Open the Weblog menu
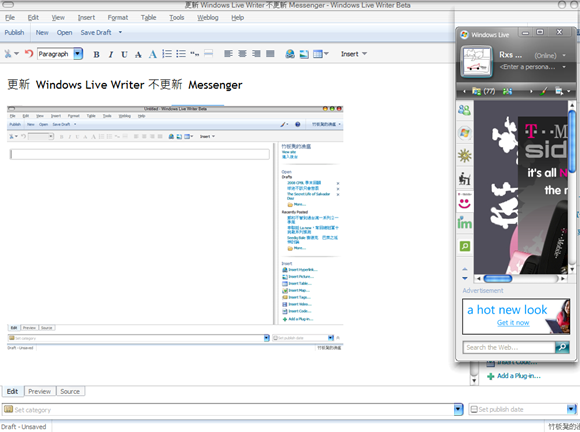The width and height of the screenshot is (580, 432). 208,17
